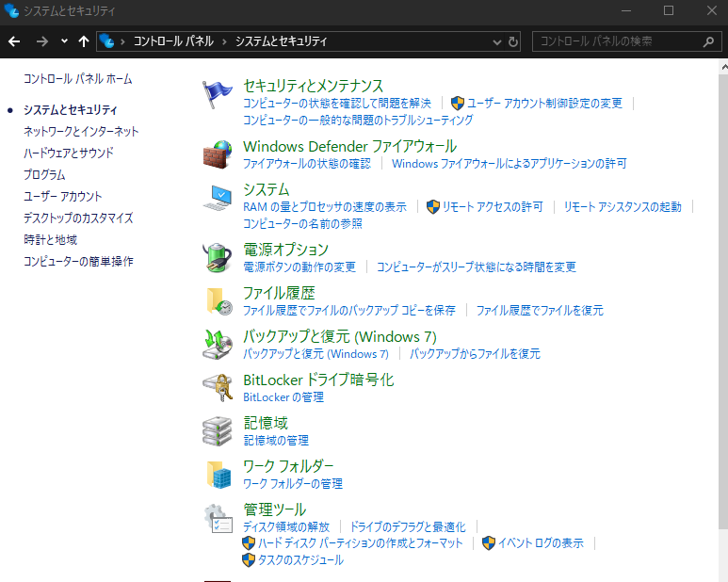This screenshot has width=728, height=582.
Task: Select コンピューターの簡単操作 category
Action: (78, 261)
